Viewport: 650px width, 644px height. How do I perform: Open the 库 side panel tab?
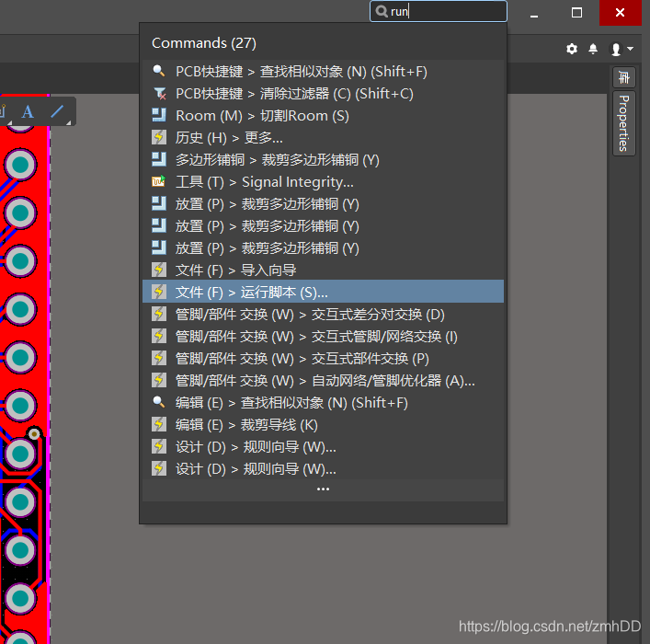(624, 77)
